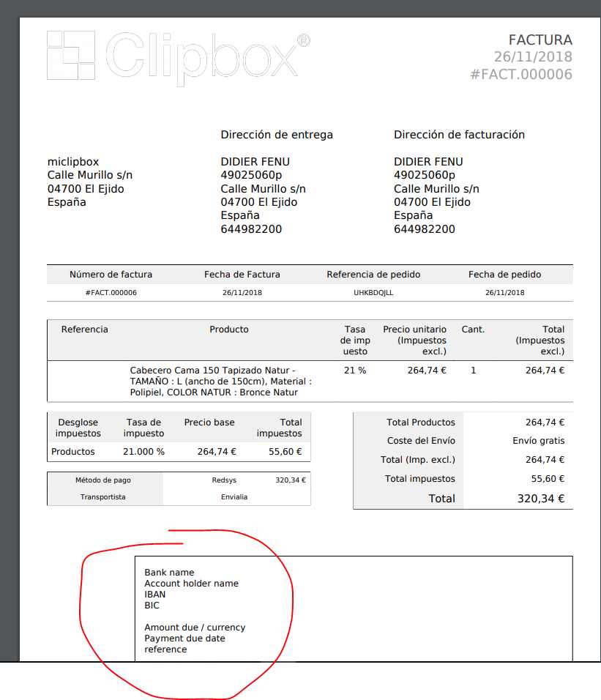Click grand Total amount 320,34 €
The width and height of the screenshot is (601, 700).
pos(541,499)
